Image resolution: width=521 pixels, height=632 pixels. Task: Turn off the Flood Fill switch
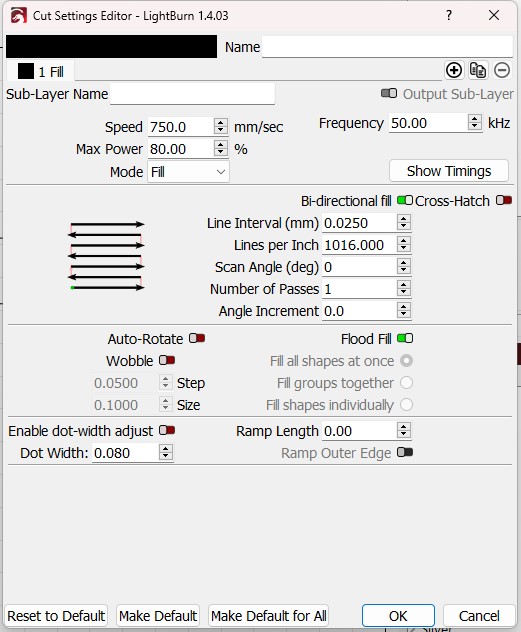click(x=405, y=338)
